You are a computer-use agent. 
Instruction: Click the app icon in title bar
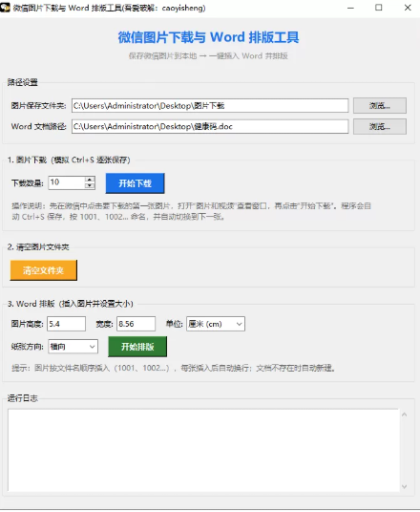(x=5, y=8)
